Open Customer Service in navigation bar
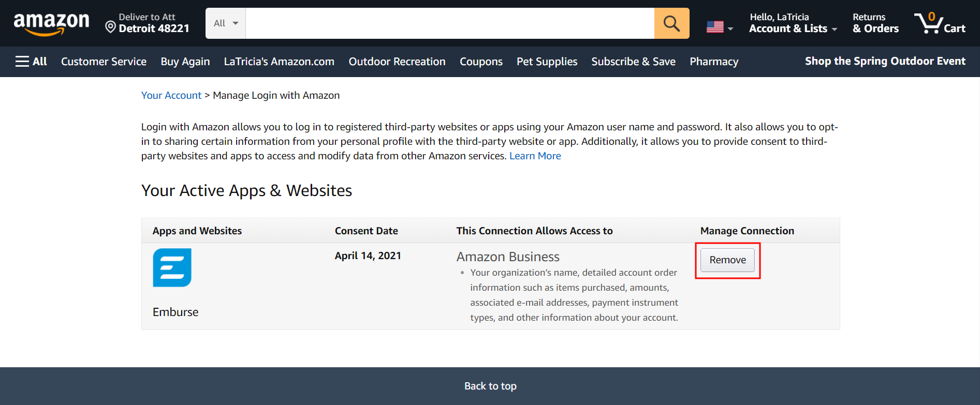This screenshot has height=405, width=980. 104,62
